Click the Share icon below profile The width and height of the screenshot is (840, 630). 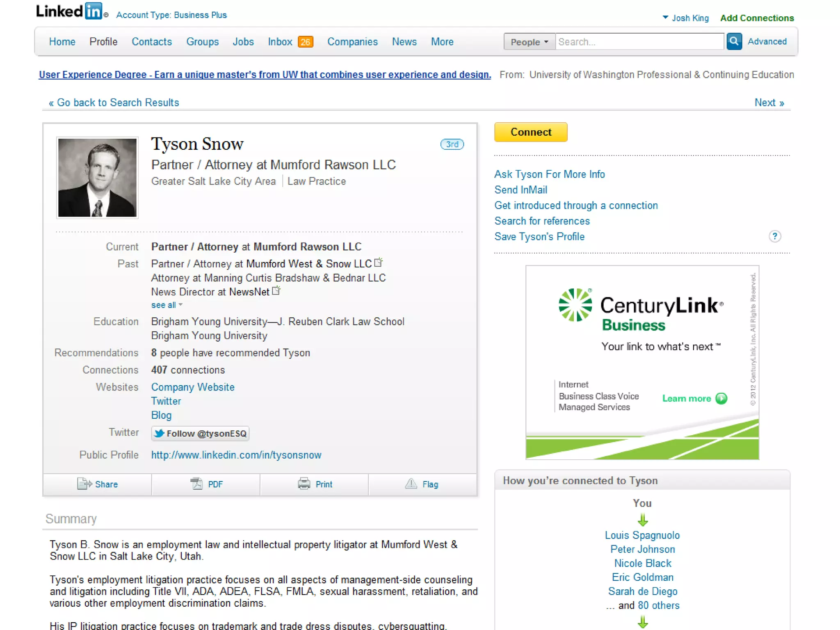pyautogui.click(x=84, y=484)
